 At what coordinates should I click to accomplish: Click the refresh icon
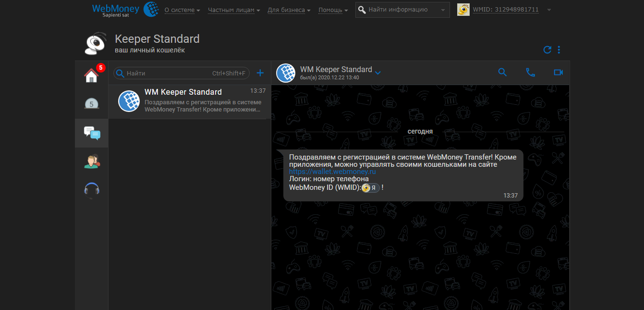tap(547, 50)
